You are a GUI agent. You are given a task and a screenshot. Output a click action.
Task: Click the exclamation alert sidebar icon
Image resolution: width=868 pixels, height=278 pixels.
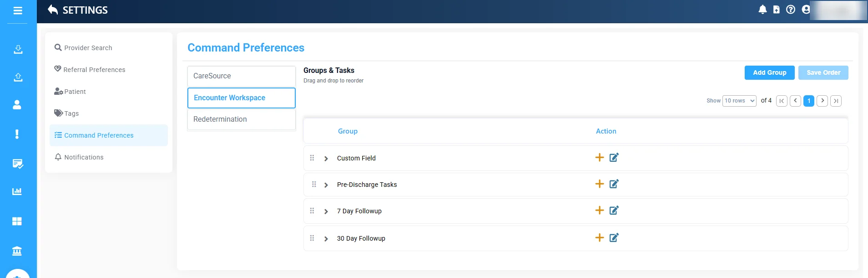17,134
